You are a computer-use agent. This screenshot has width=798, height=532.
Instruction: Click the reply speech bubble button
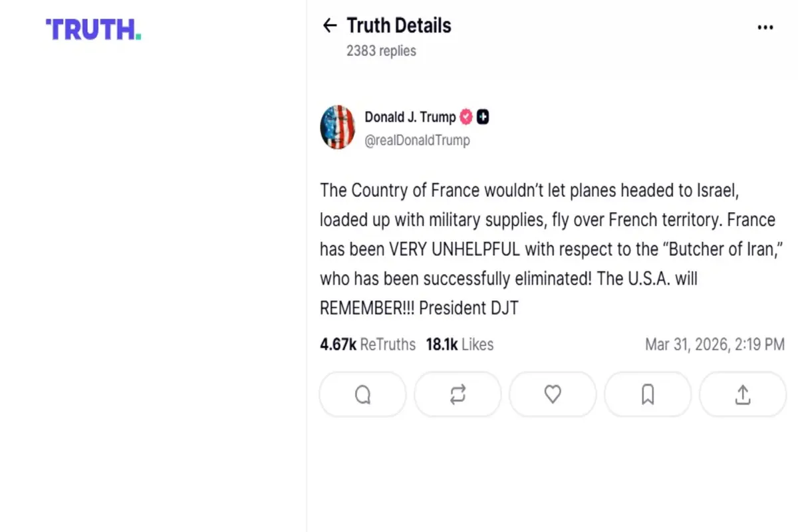[362, 395]
